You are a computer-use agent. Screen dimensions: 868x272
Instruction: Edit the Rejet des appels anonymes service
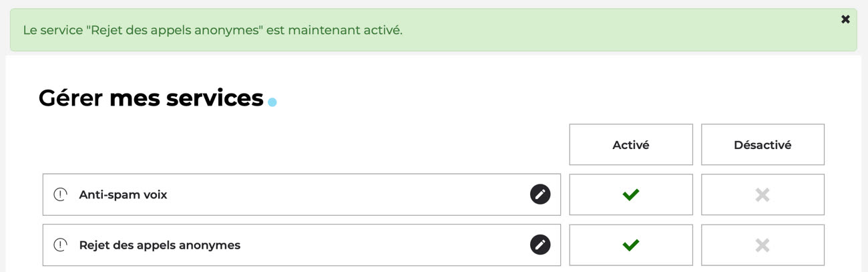point(540,245)
